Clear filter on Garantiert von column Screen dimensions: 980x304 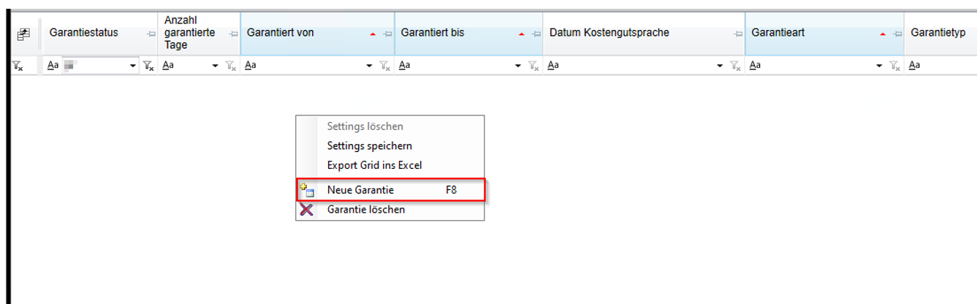tap(384, 66)
